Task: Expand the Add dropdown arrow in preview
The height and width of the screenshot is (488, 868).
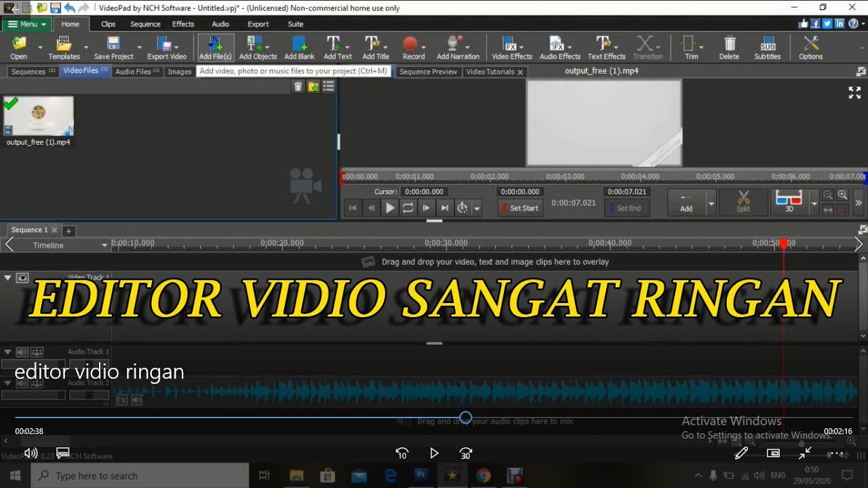Action: pos(711,203)
